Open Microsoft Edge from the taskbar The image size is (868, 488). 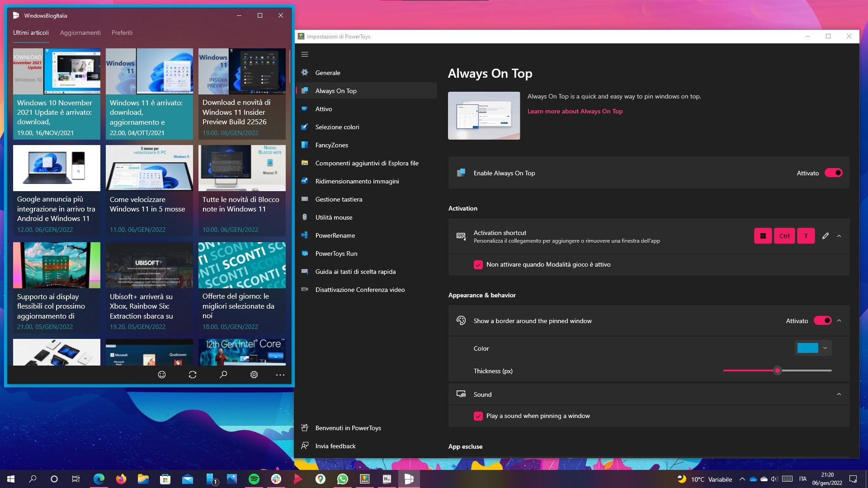(99, 479)
